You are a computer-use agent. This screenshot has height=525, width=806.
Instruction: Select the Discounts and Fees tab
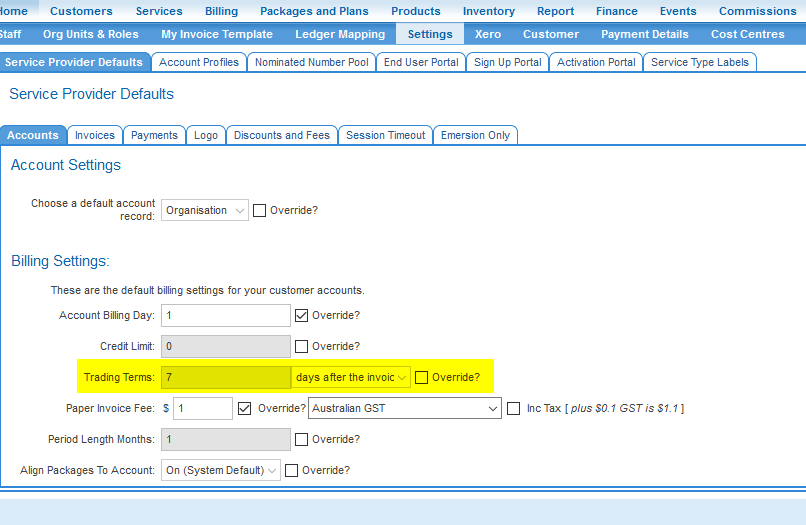(x=281, y=135)
